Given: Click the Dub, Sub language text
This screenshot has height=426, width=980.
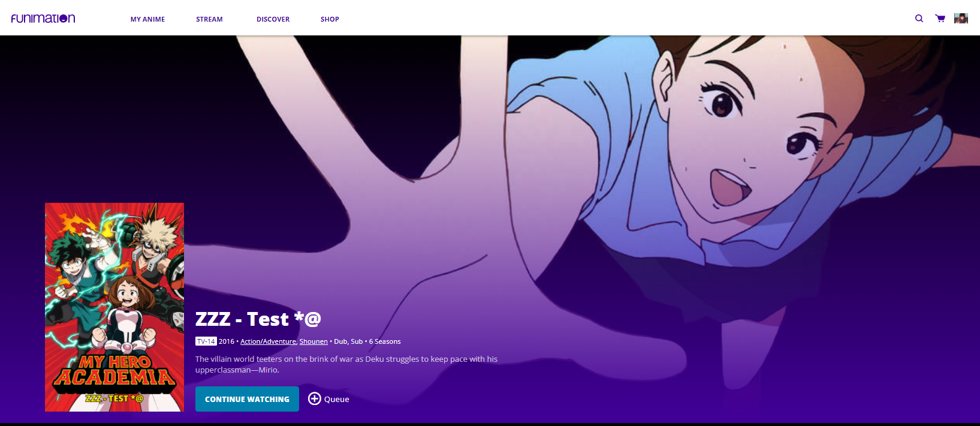Looking at the screenshot, I should 348,341.
